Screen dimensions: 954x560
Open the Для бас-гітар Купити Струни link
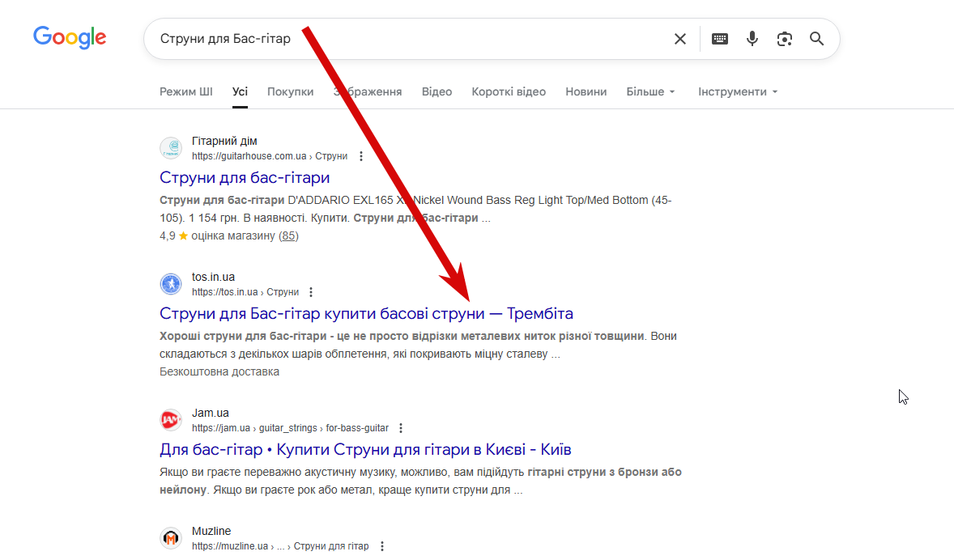(365, 450)
